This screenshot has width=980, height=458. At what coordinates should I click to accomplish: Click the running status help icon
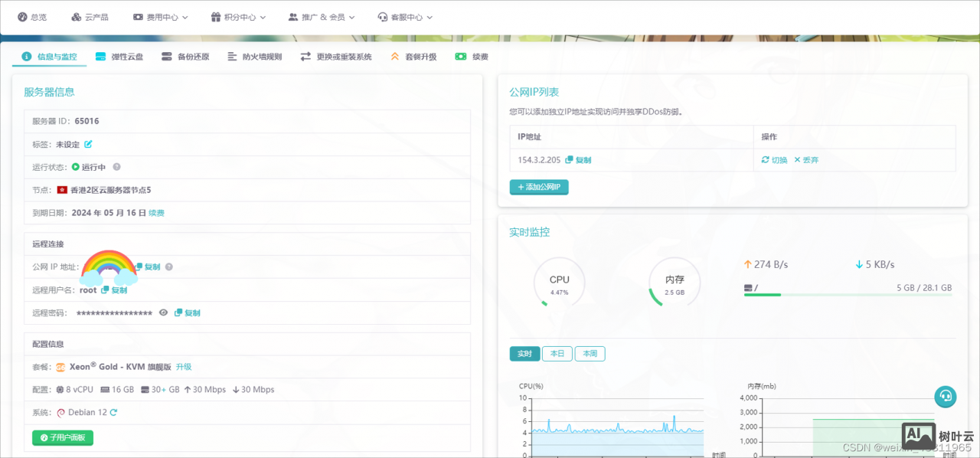[116, 167]
